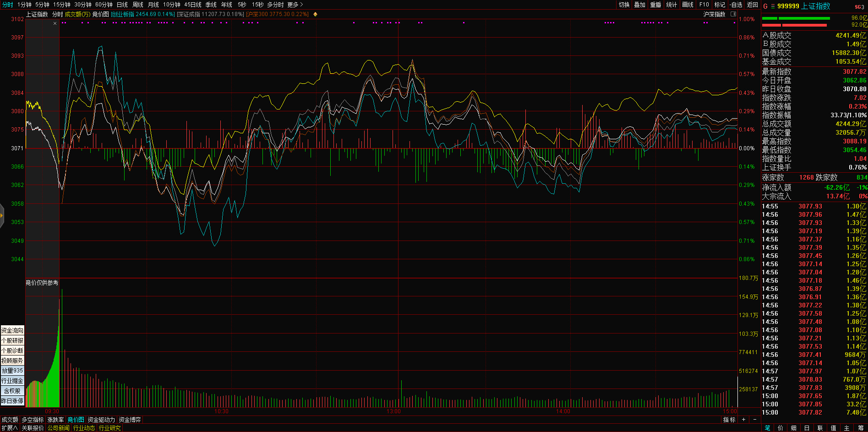This screenshot has height=432, width=868.
Task: Switch to the 日线 daily chart period
Action: (x=122, y=5)
